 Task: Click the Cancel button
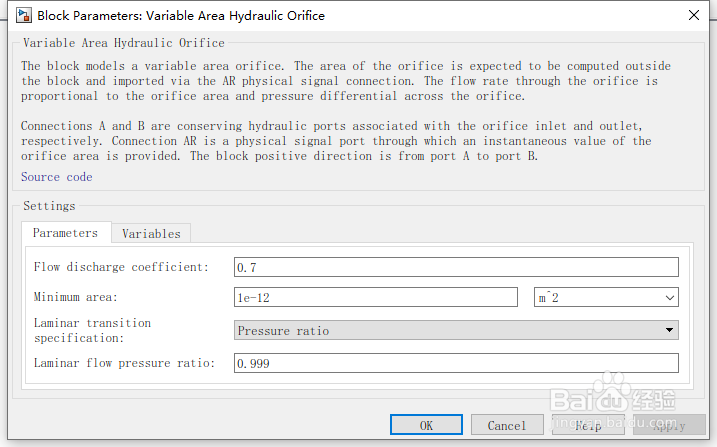pos(506,425)
